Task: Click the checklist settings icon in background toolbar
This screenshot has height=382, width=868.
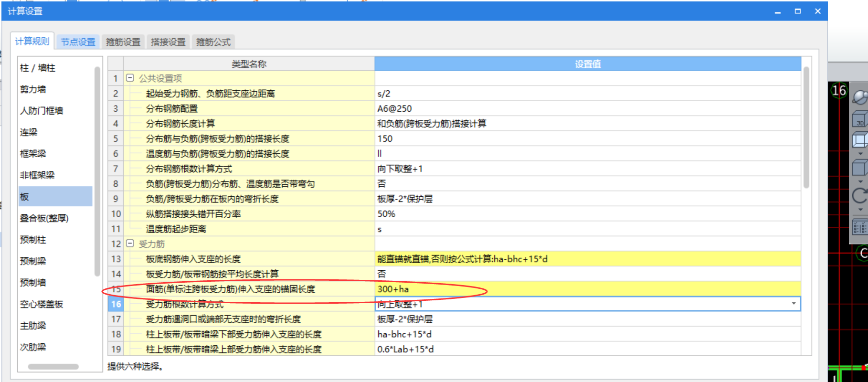Action: pos(860,227)
